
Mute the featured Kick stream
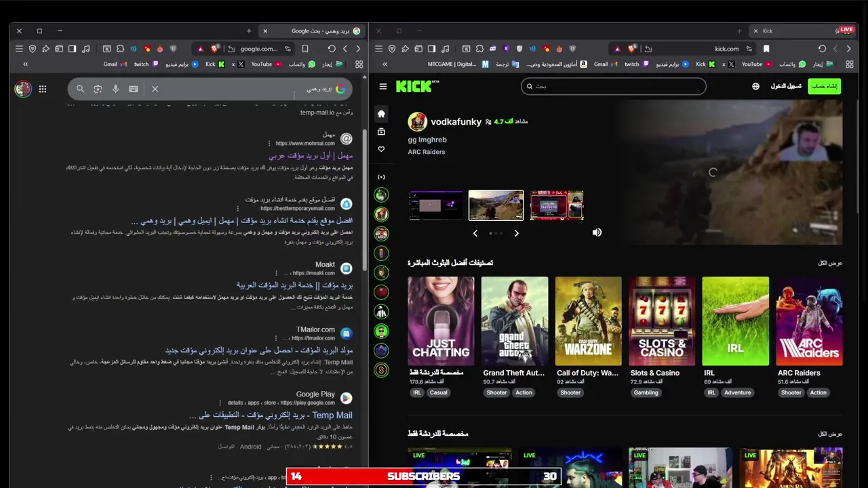(597, 232)
